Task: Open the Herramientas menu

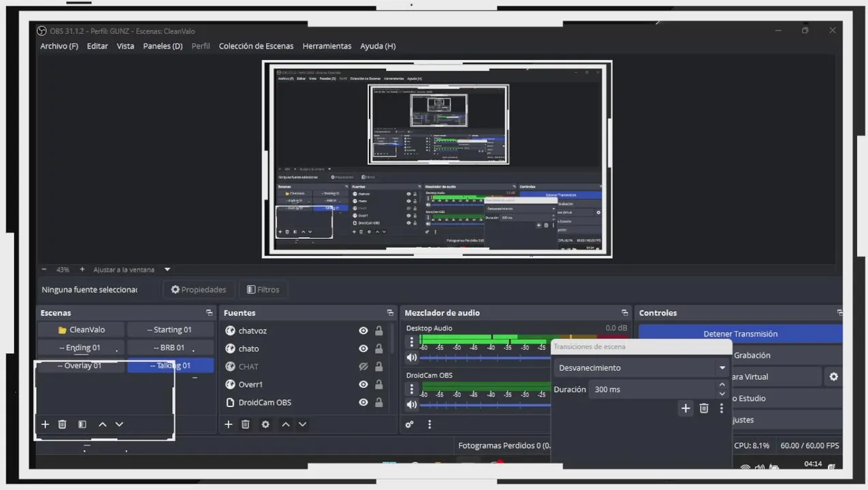Action: pyautogui.click(x=327, y=46)
